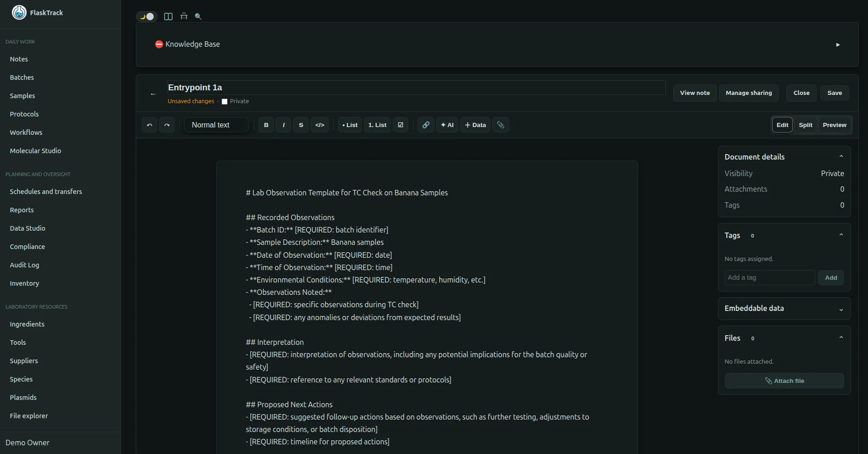Apply bold formatting
This screenshot has width=868, height=454.
266,125
